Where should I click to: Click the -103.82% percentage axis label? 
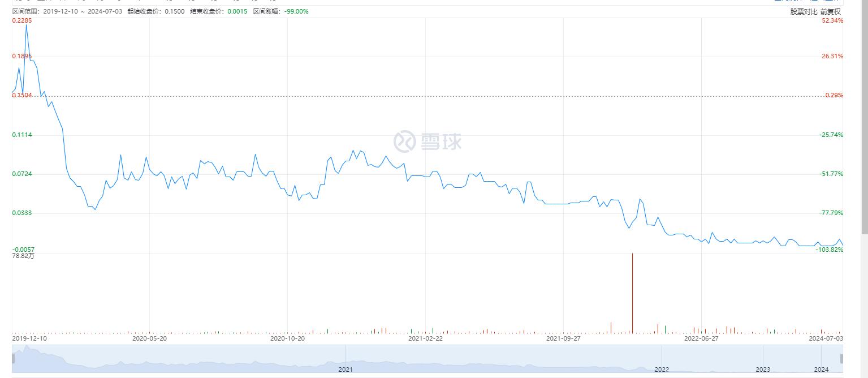pyautogui.click(x=830, y=250)
